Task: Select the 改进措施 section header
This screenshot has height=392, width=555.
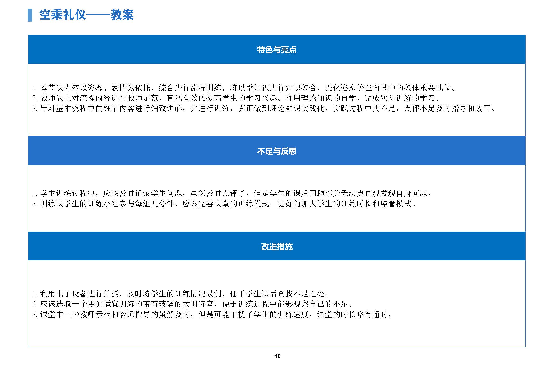Action: coord(277,246)
